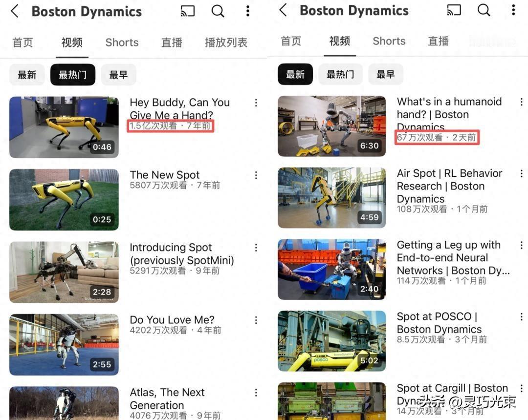Play Do You Love Me 2:55 thumbnail
Image resolution: width=528 pixels, height=420 pixels.
pos(64,345)
